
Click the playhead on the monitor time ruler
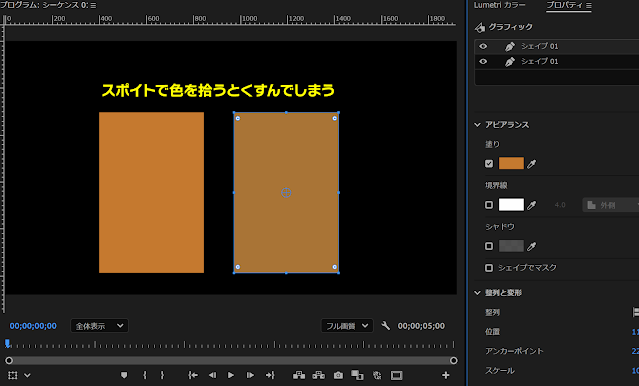click(7, 343)
